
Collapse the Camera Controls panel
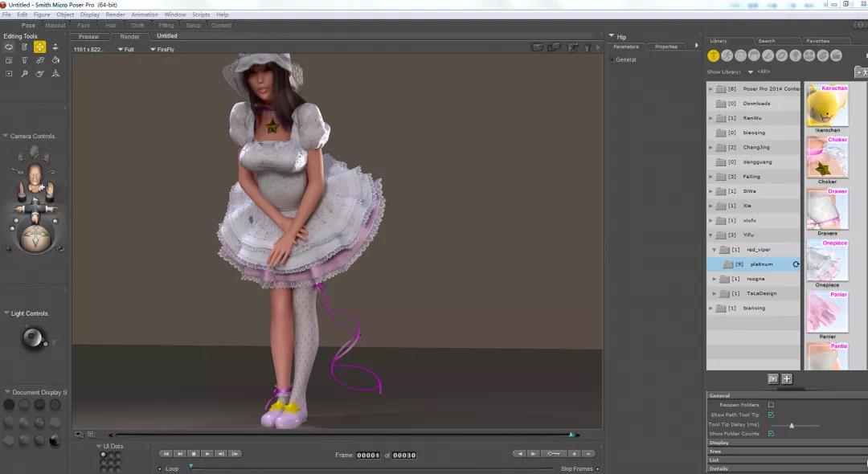[x=6, y=136]
